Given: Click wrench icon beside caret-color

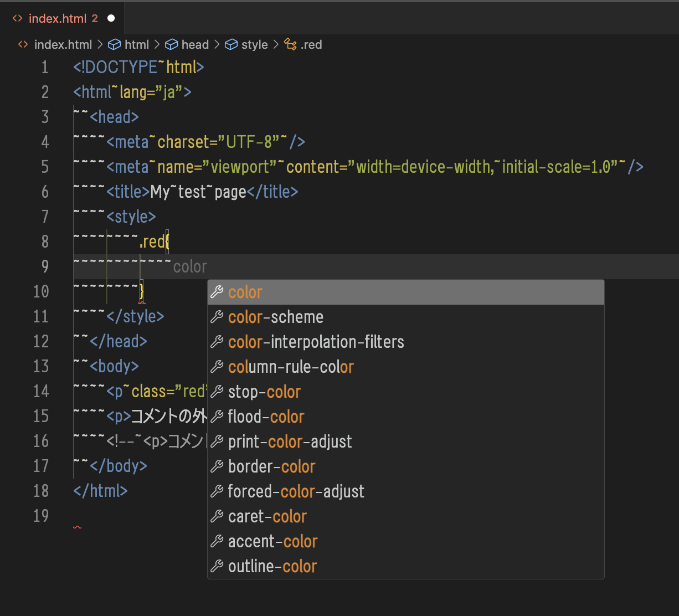Looking at the screenshot, I should click(217, 516).
